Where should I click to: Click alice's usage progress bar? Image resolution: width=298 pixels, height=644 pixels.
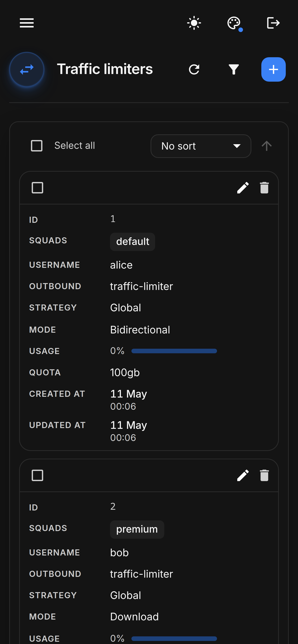[x=174, y=351]
